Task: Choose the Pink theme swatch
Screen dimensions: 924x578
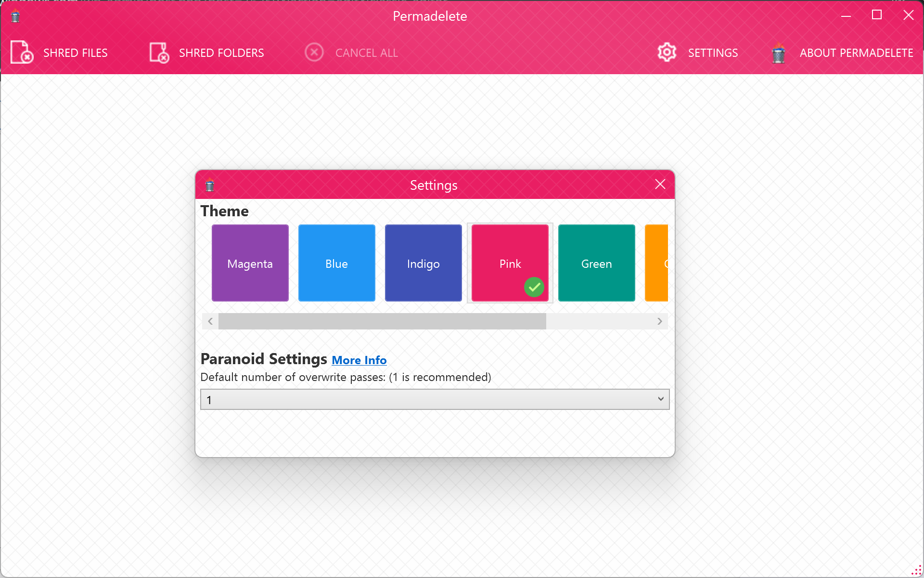Action: click(510, 263)
